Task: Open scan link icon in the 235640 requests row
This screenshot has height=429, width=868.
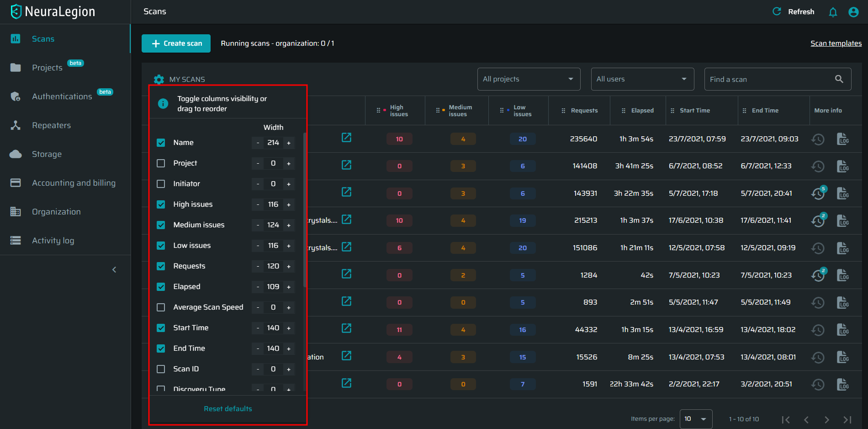Action: point(347,137)
